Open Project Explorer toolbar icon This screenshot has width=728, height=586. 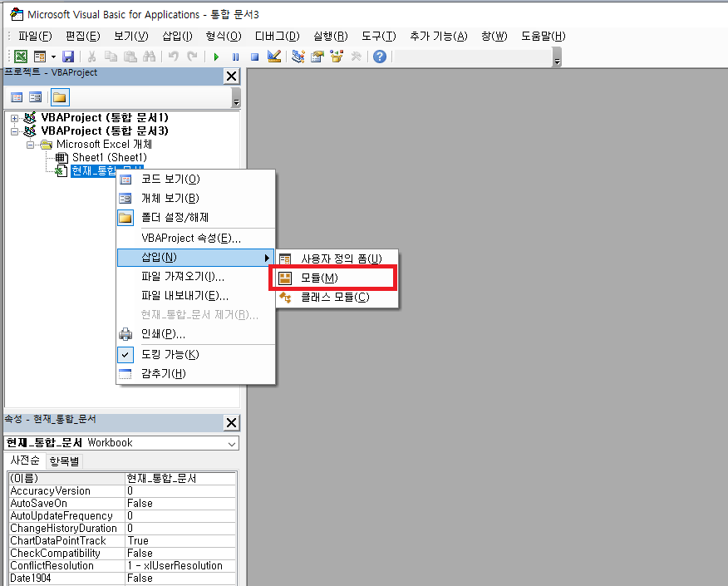point(298,57)
